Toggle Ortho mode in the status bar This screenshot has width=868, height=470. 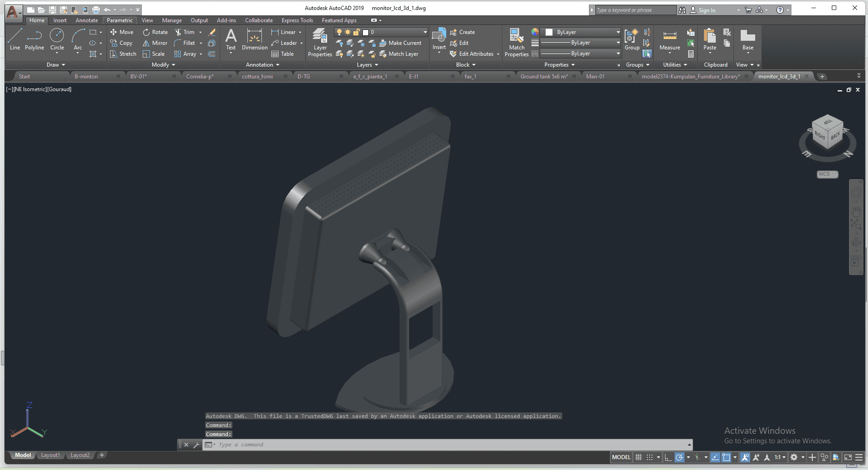coord(668,457)
